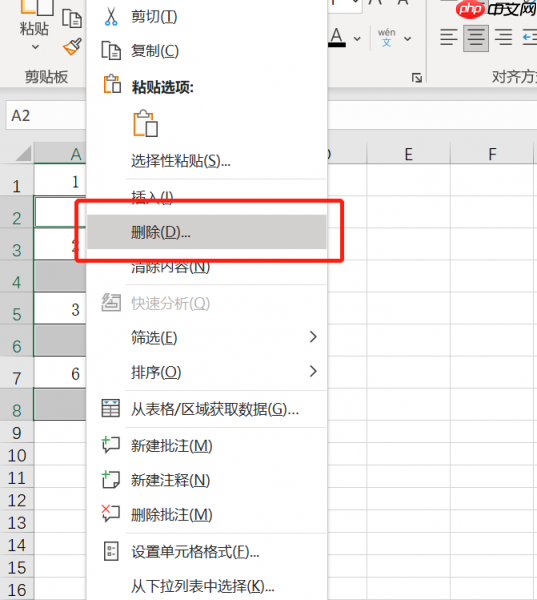This screenshot has height=600, width=537.
Task: Select row 1 header
Action: (x=17, y=181)
